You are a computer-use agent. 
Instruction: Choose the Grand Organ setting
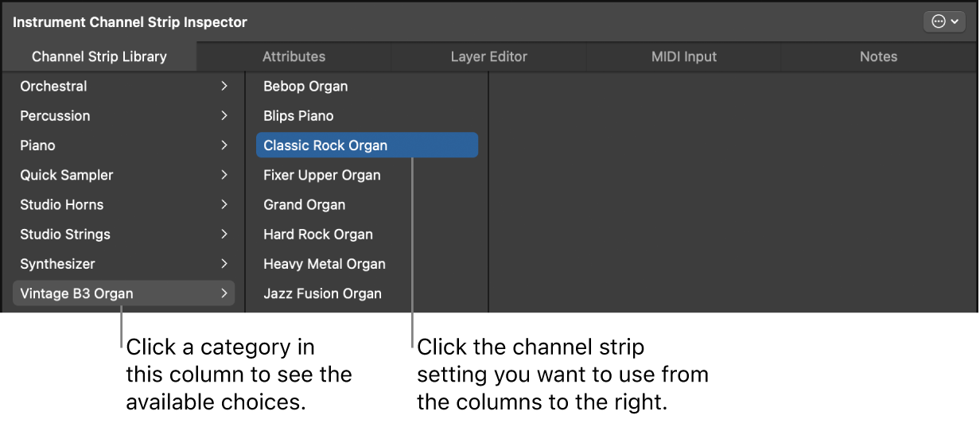click(367, 204)
